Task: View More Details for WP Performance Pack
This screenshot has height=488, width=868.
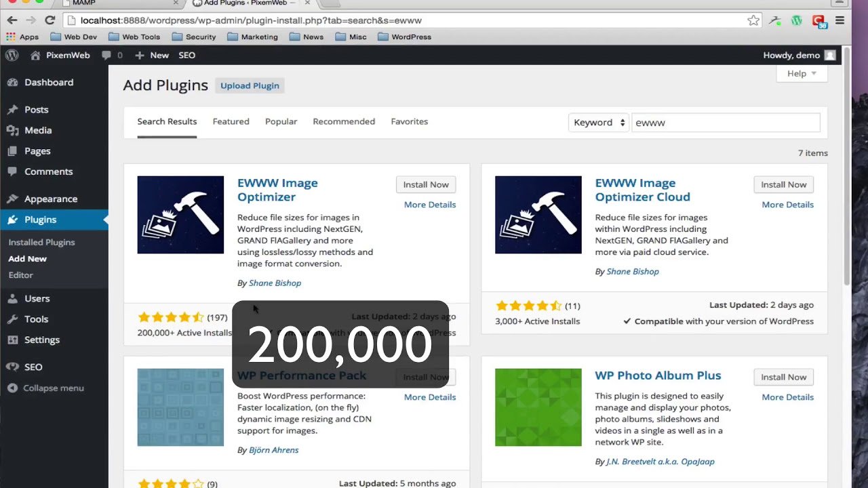Action: tap(430, 397)
